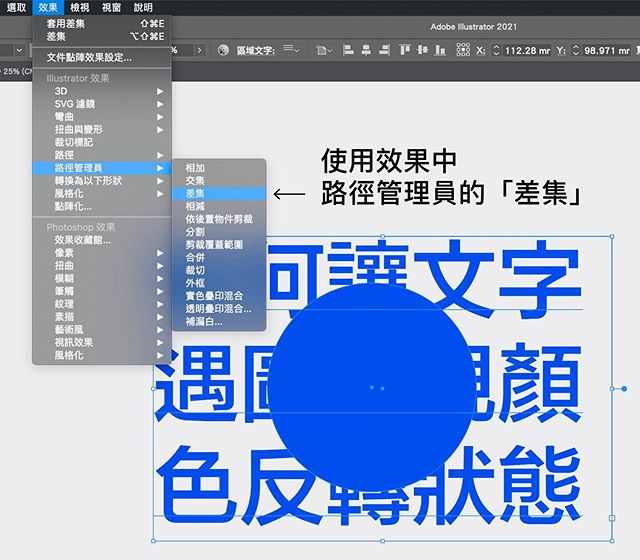The image size is (640, 560).
Task: Click vertical align center icon
Action: point(422,50)
